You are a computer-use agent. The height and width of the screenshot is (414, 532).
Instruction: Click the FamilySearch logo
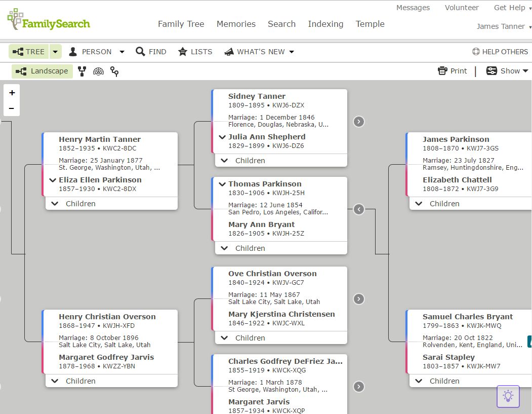pos(48,19)
